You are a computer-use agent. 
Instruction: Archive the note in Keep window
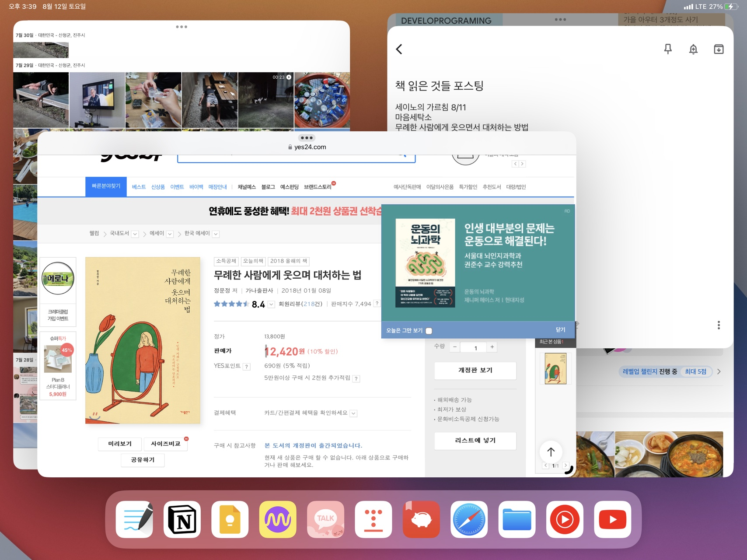(719, 49)
